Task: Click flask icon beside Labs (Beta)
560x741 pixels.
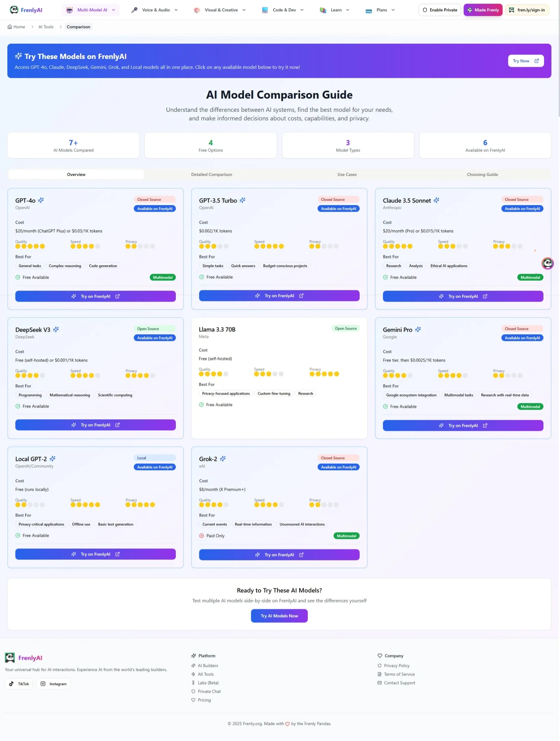Action: pos(193,683)
